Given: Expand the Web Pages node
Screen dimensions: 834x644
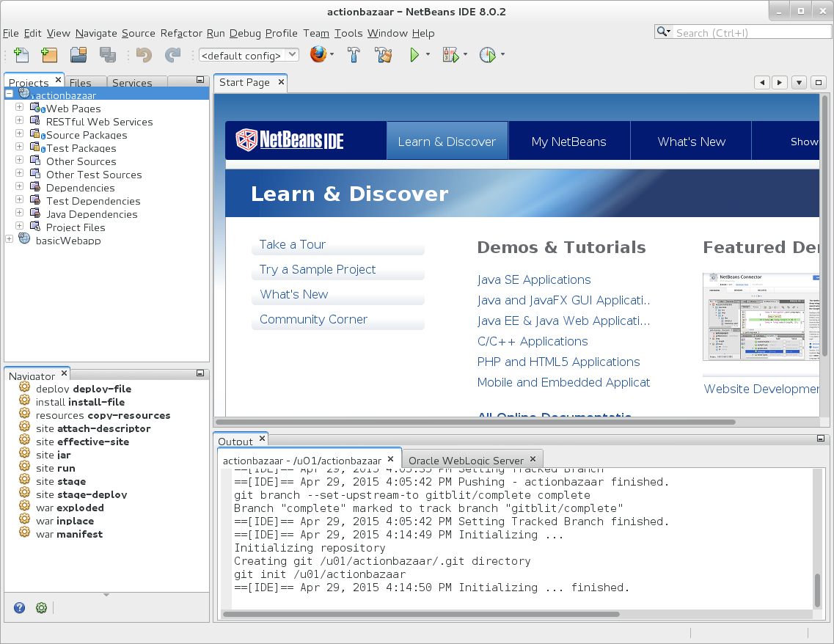Looking at the screenshot, I should point(19,108).
